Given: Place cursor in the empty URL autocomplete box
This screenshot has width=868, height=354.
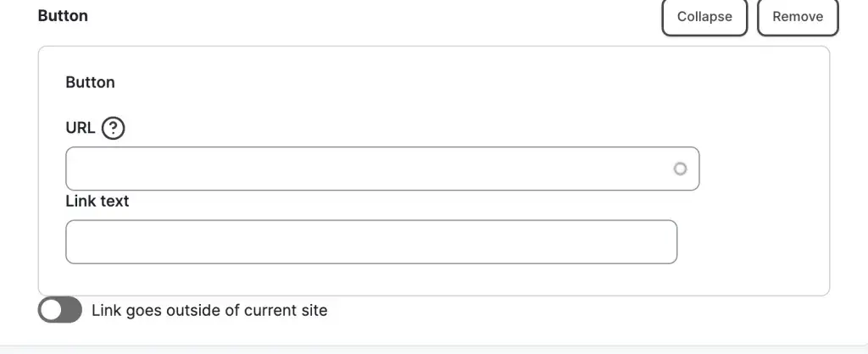Looking at the screenshot, I should coord(382,169).
